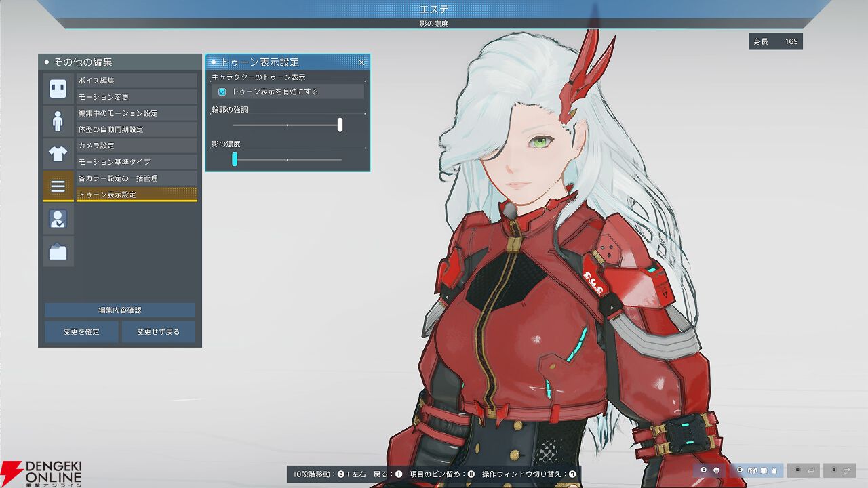Open the body shape category icon
Screen dimensions: 868x488
pyautogui.click(x=58, y=121)
